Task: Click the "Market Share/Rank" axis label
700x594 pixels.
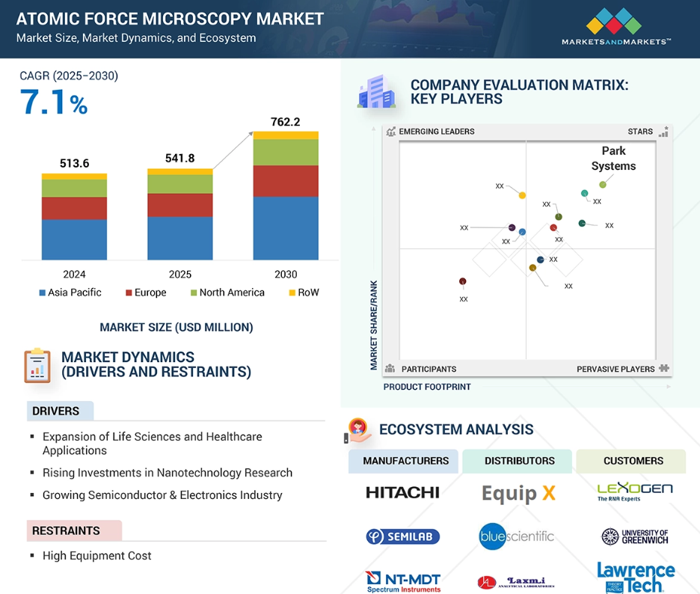Action: point(374,325)
